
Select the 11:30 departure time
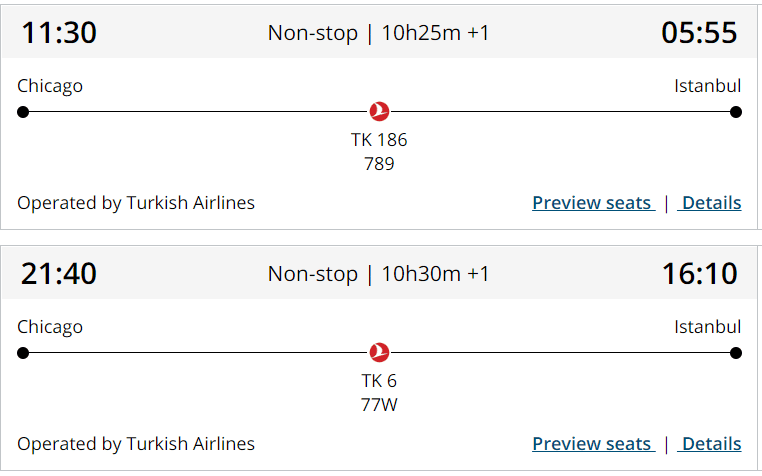(x=59, y=33)
